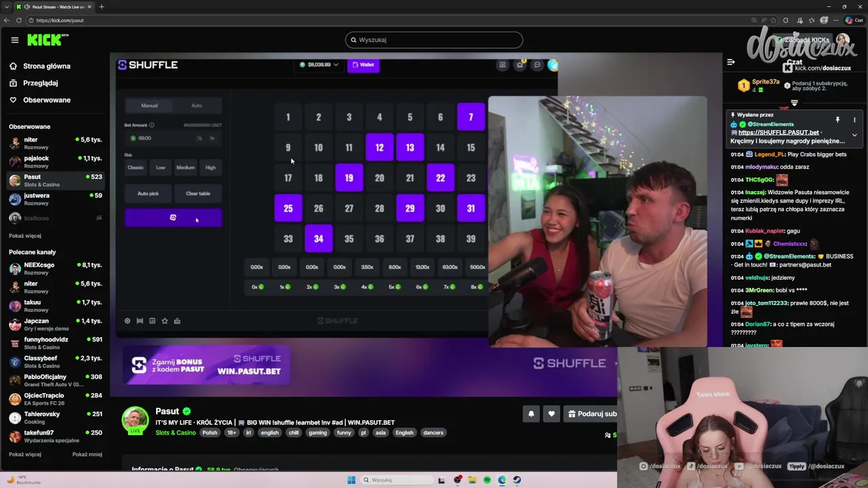Open bialkooo offline channel
The image size is (868, 488).
54,218
